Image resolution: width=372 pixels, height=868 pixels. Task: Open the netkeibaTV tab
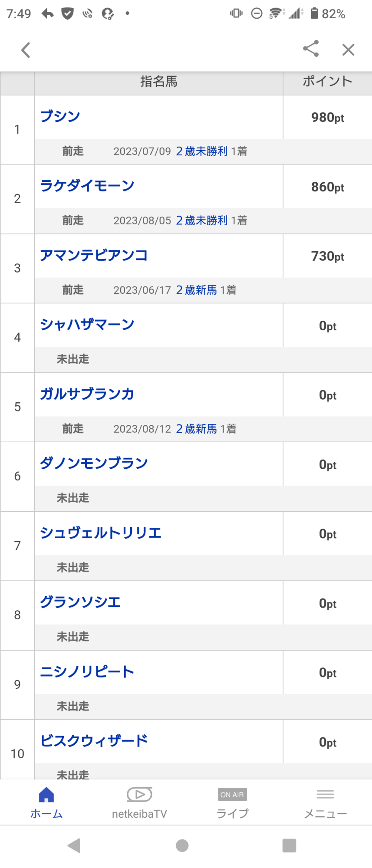[139, 803]
